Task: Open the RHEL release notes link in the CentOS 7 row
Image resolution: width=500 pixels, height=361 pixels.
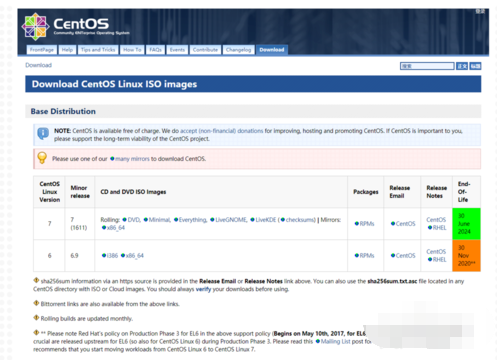Action: (437, 228)
